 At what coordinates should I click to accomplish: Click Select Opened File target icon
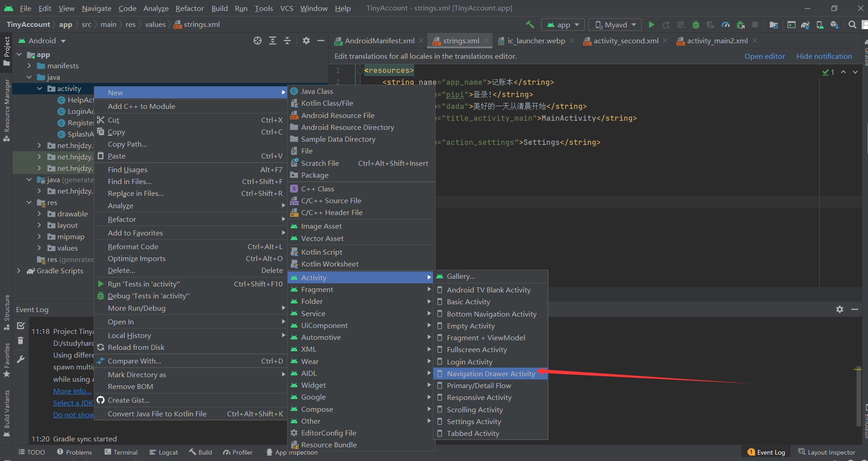click(x=258, y=41)
